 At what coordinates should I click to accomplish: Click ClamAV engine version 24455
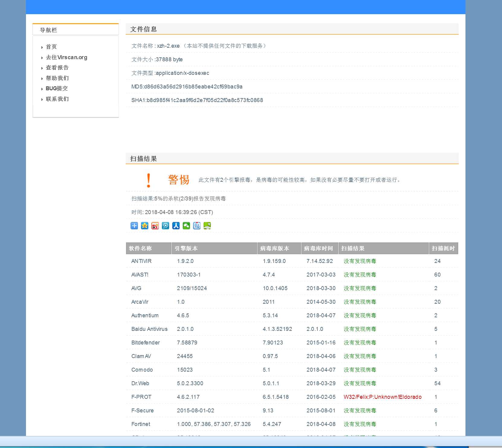pyautogui.click(x=185, y=356)
